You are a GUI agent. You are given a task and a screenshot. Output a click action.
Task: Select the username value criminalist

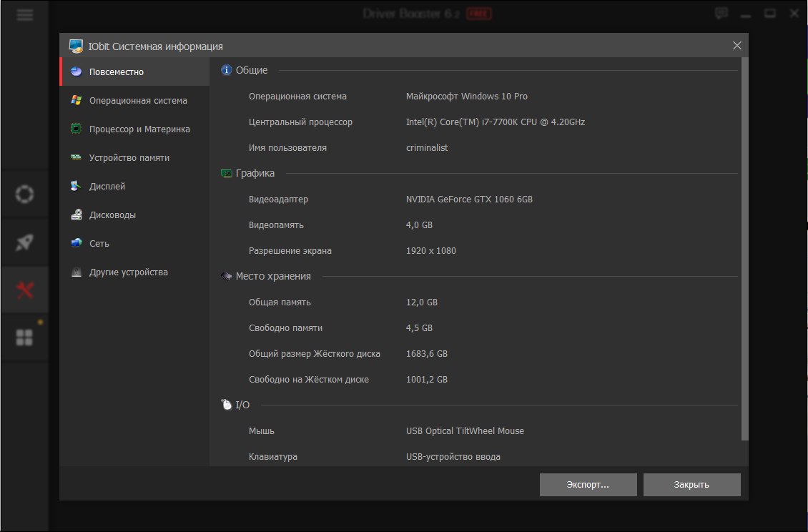tap(427, 148)
